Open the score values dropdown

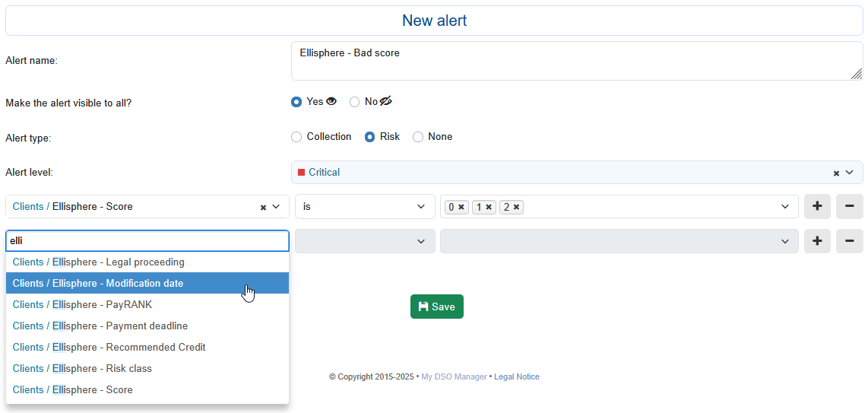click(x=784, y=206)
